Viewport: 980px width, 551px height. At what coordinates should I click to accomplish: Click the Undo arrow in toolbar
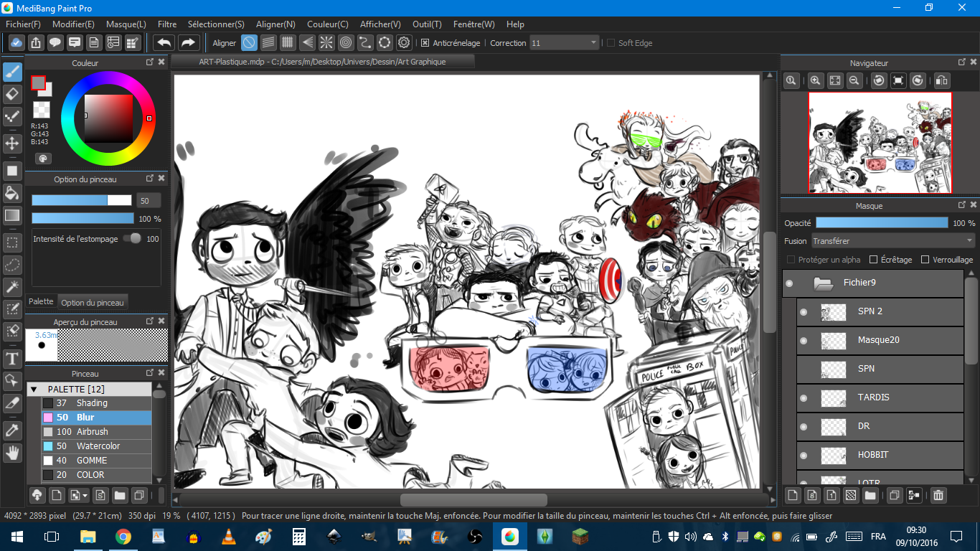tap(164, 43)
